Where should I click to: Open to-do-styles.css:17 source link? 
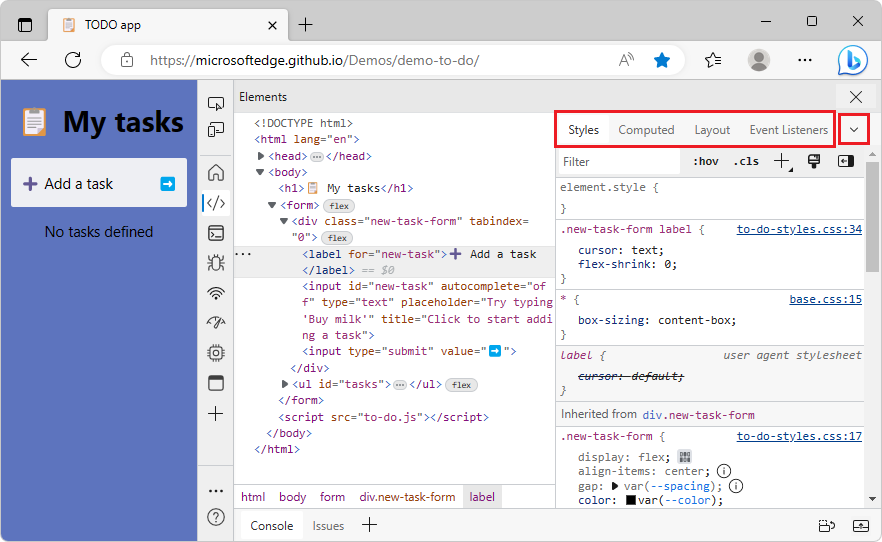(799, 436)
